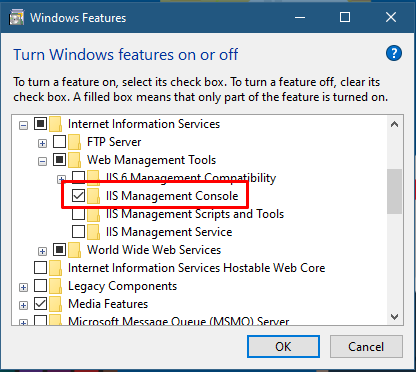Select the IIS Management Console label
This screenshot has height=372, width=416.
point(172,196)
